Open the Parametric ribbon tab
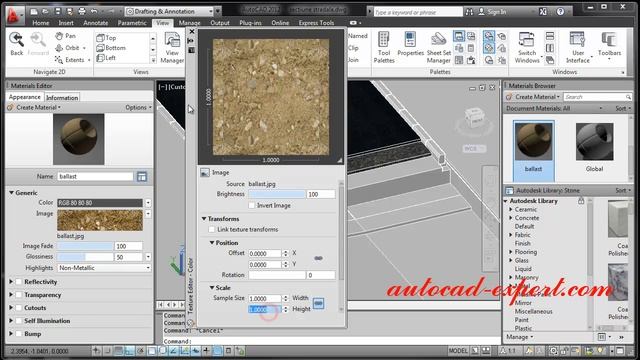 [132, 23]
